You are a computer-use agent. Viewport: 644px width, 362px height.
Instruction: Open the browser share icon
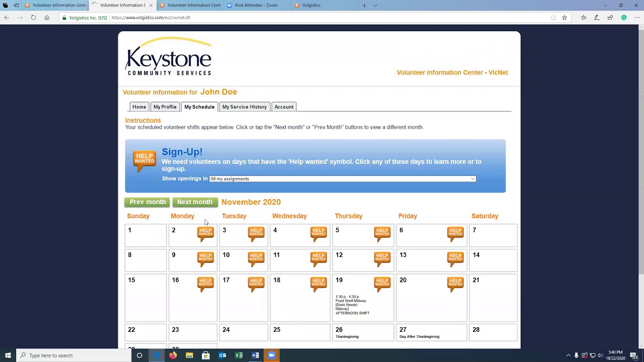(x=610, y=18)
